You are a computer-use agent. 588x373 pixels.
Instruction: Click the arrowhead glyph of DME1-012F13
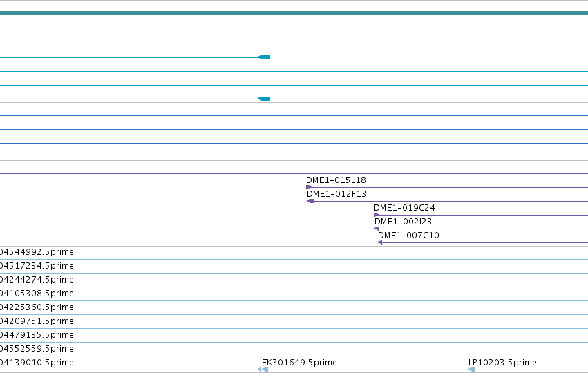click(x=310, y=201)
